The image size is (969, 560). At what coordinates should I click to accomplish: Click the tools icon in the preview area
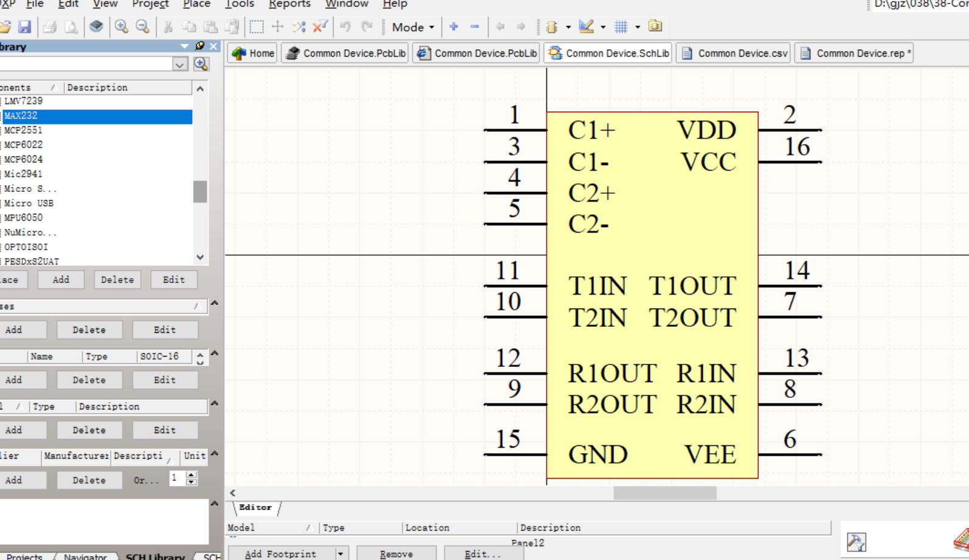856,541
